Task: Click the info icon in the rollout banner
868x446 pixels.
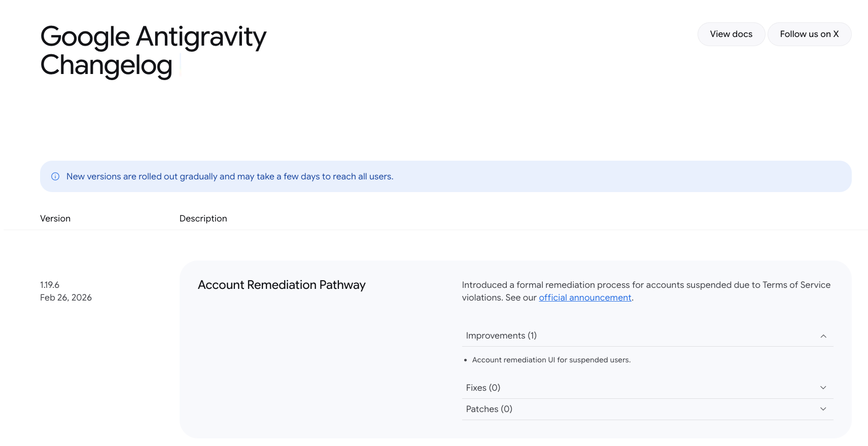Action: tap(55, 176)
